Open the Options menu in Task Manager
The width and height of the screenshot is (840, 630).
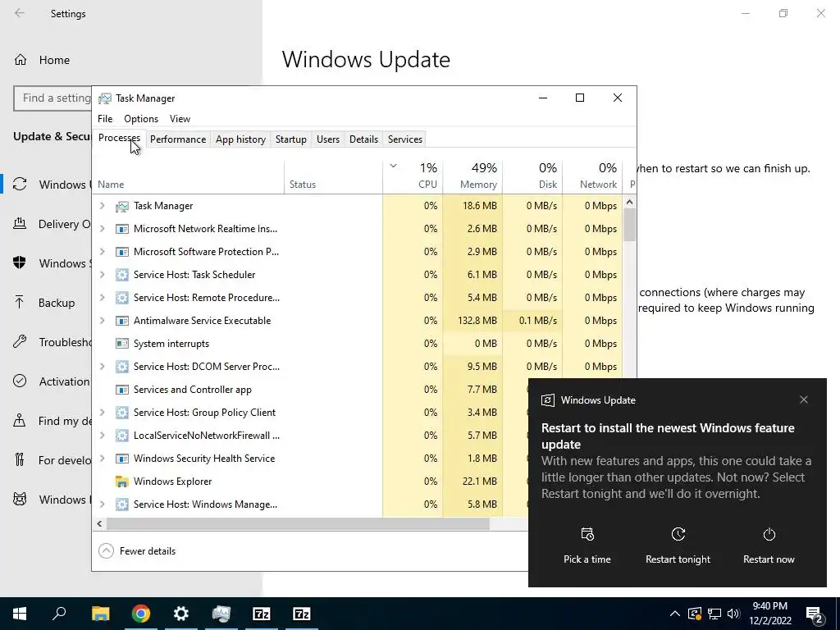[141, 119]
